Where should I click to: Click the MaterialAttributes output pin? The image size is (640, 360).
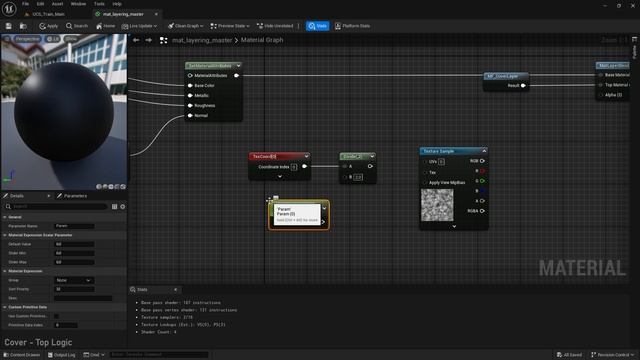tap(237, 76)
